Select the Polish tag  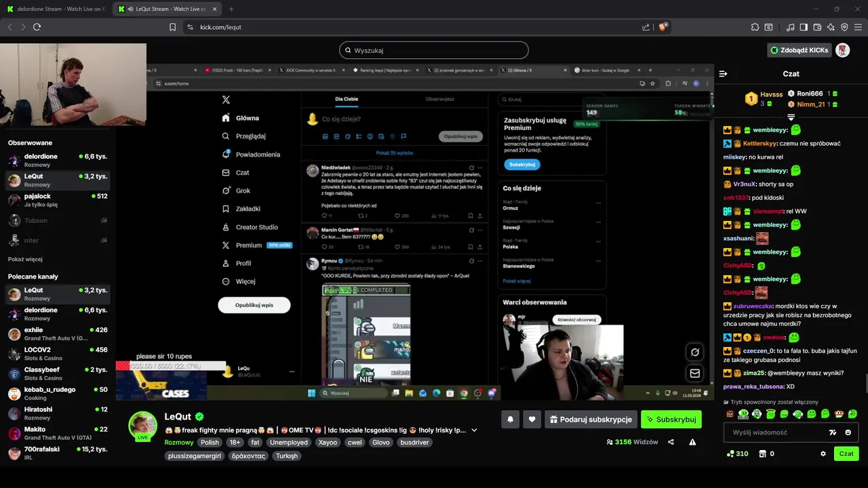[210, 443]
